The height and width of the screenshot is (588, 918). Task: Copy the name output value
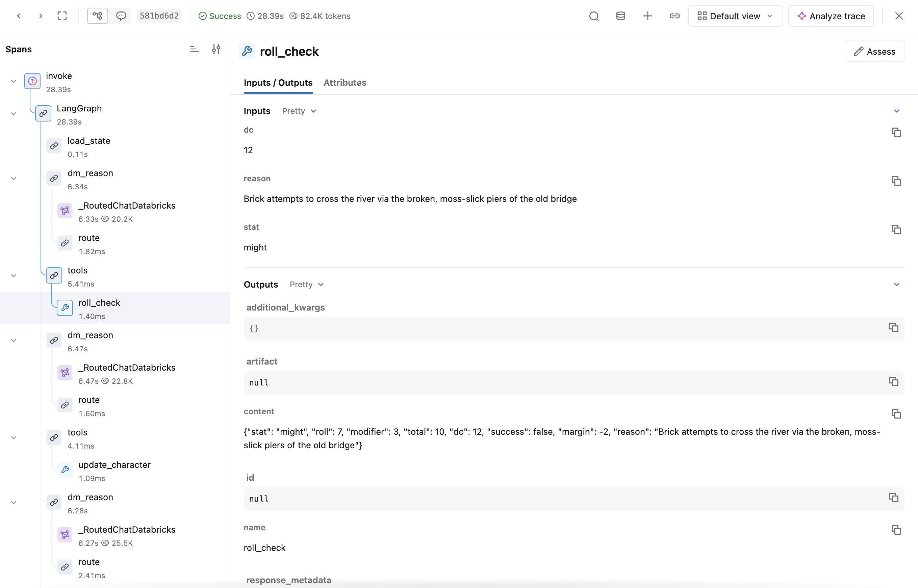coord(896,530)
